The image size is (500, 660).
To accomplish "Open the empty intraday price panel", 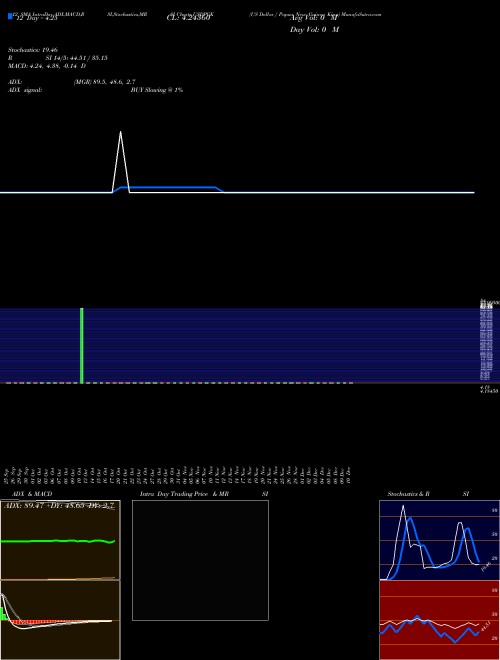I will pos(200,560).
